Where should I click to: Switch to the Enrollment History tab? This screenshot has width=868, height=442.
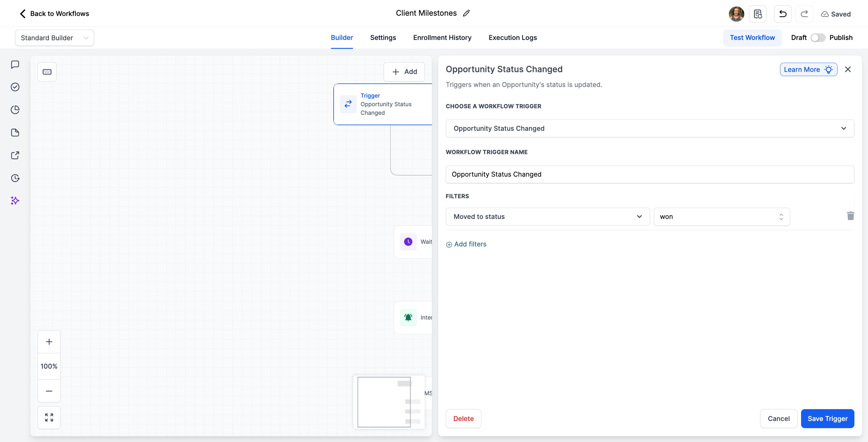tap(442, 38)
